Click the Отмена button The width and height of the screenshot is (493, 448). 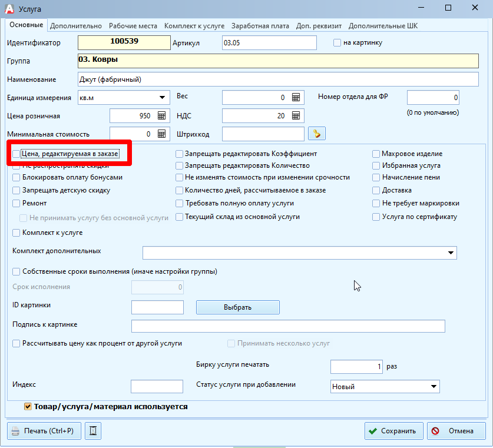pyautogui.click(x=456, y=431)
